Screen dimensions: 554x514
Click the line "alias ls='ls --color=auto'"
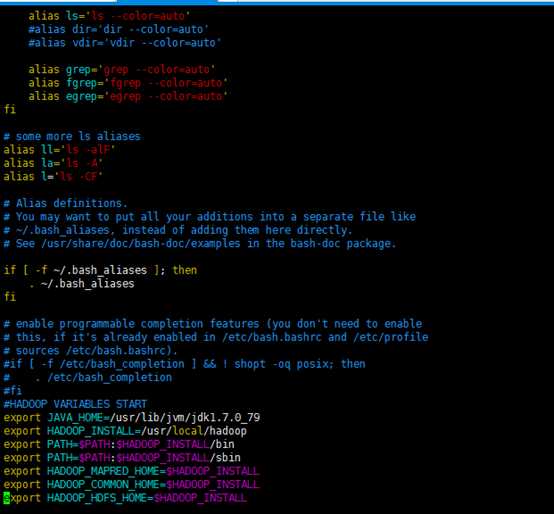(x=109, y=16)
